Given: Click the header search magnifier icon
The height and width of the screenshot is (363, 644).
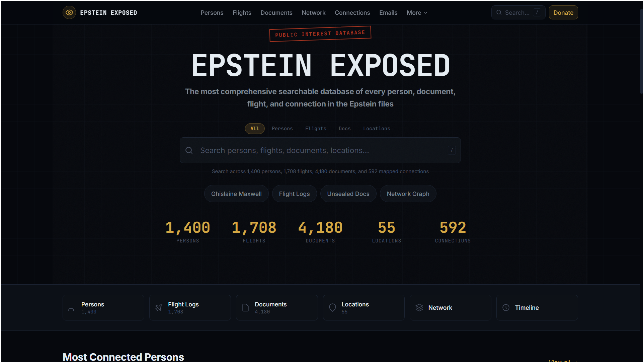Looking at the screenshot, I should (499, 13).
